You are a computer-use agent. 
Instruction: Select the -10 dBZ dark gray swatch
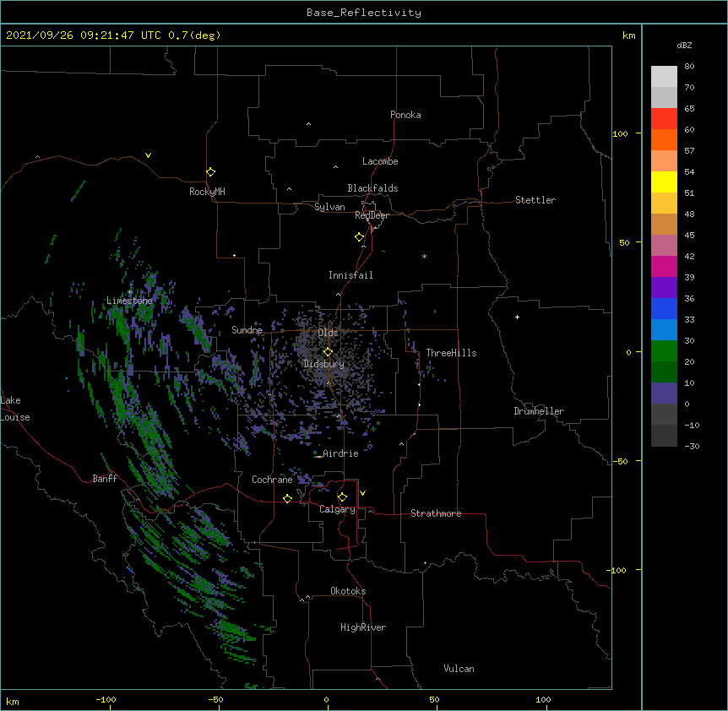point(664,436)
